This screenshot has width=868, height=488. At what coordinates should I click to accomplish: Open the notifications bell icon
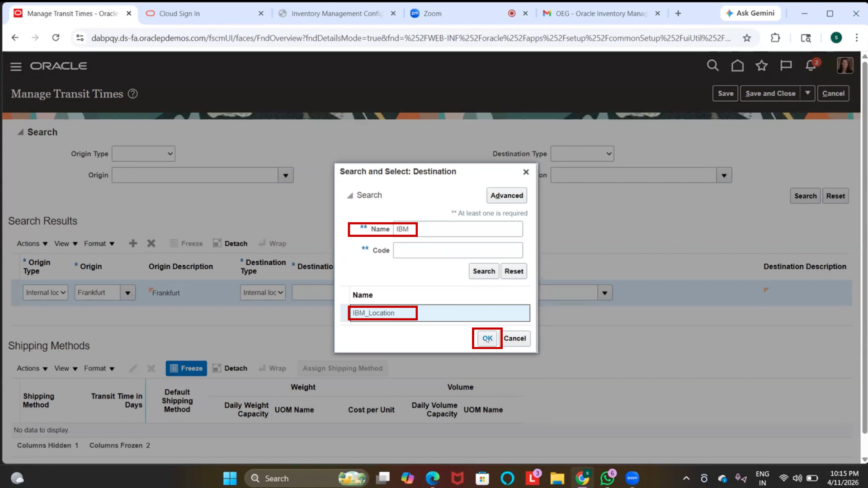(x=811, y=66)
